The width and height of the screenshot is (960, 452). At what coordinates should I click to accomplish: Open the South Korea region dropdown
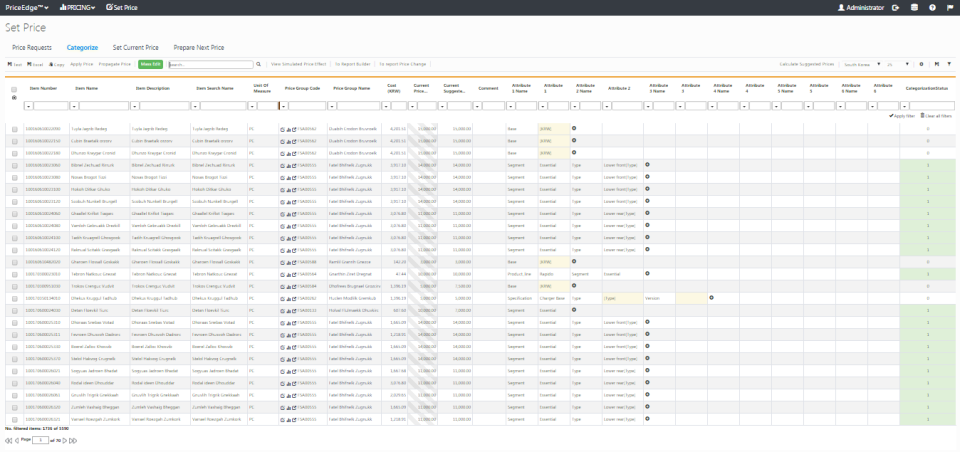pyautogui.click(x=862, y=64)
